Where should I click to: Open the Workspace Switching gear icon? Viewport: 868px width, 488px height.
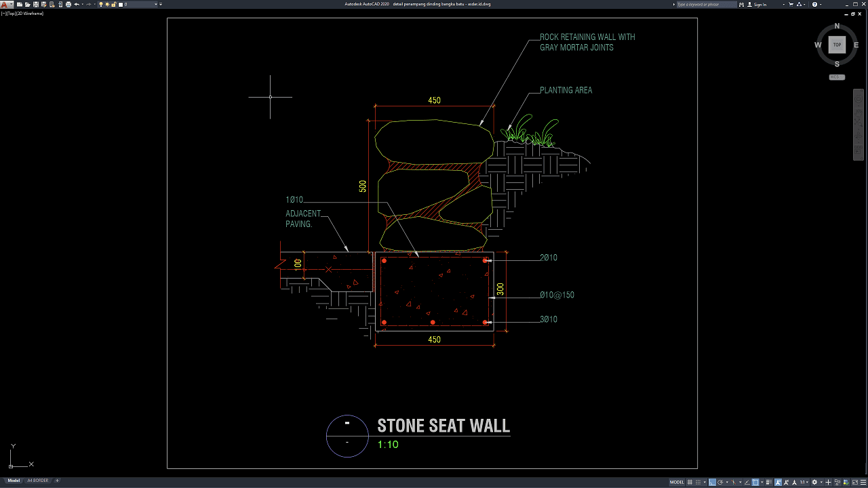point(814,482)
